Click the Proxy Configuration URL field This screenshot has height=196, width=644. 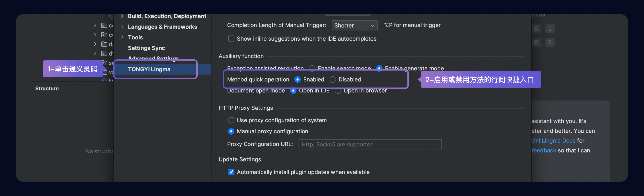click(x=370, y=144)
